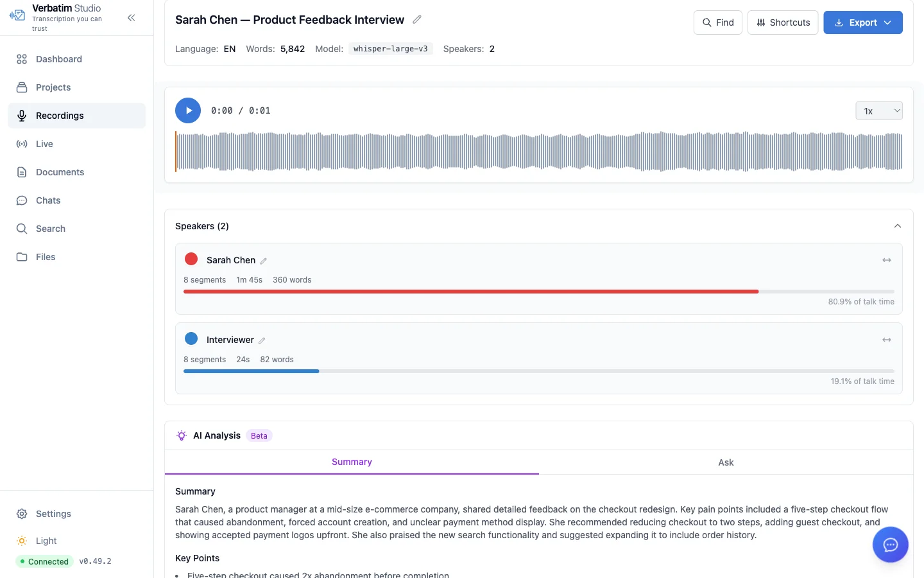Switch to the Ask tab
Screen dimensions: 924x578
tap(726, 462)
